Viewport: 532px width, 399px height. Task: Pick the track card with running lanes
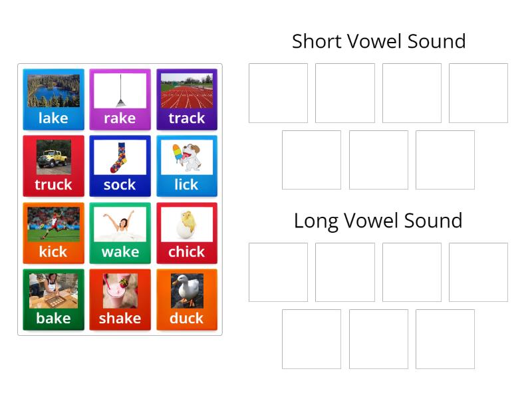pyautogui.click(x=187, y=100)
